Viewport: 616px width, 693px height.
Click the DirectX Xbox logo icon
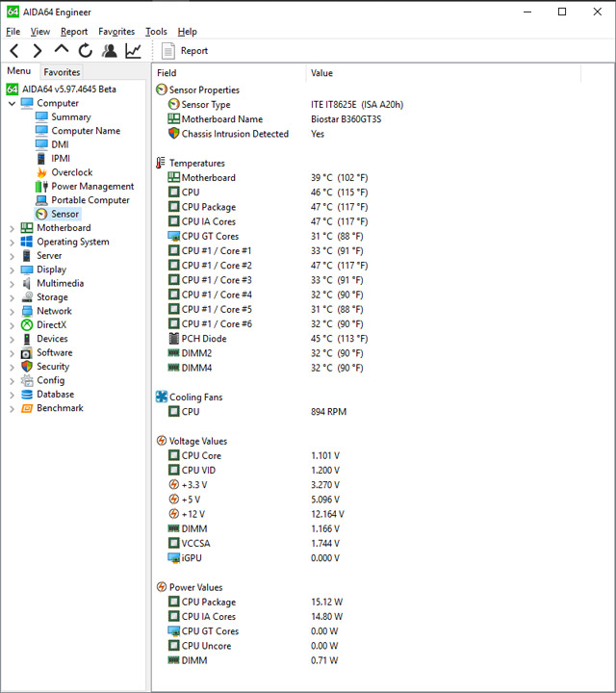tap(27, 325)
